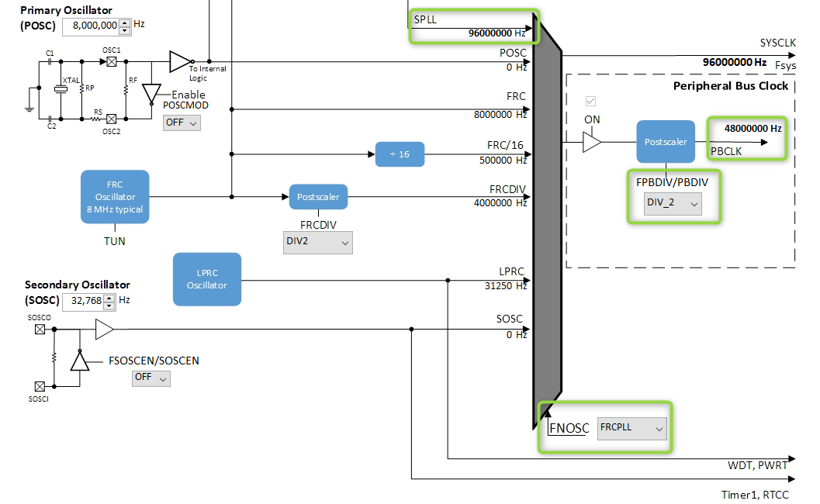Viewport: 820px width, 504px height.
Task: Click the LPRC Oscillator block
Action: (x=207, y=279)
